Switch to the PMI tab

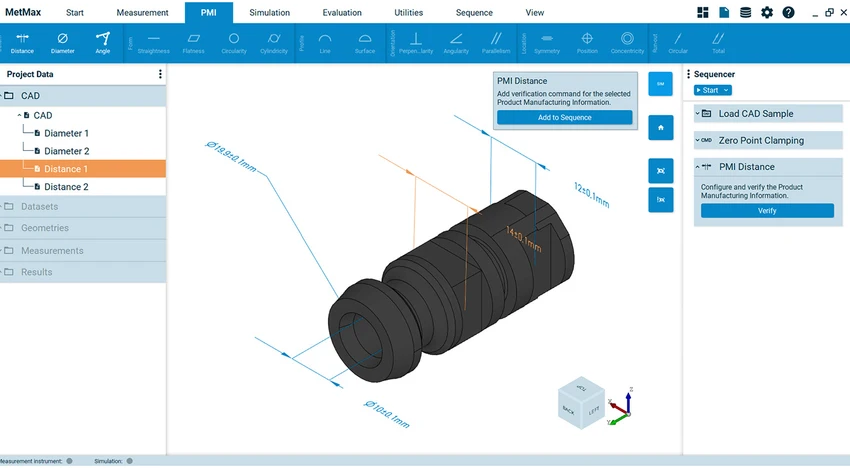[209, 12]
